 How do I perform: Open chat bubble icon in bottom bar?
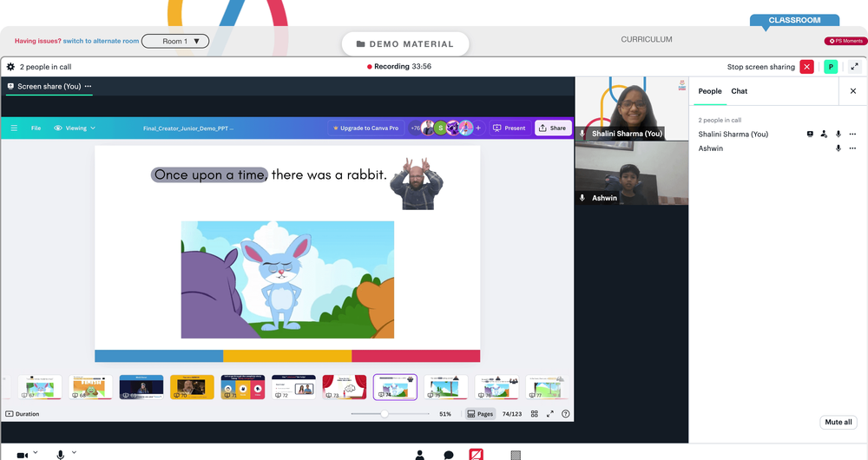tap(449, 455)
